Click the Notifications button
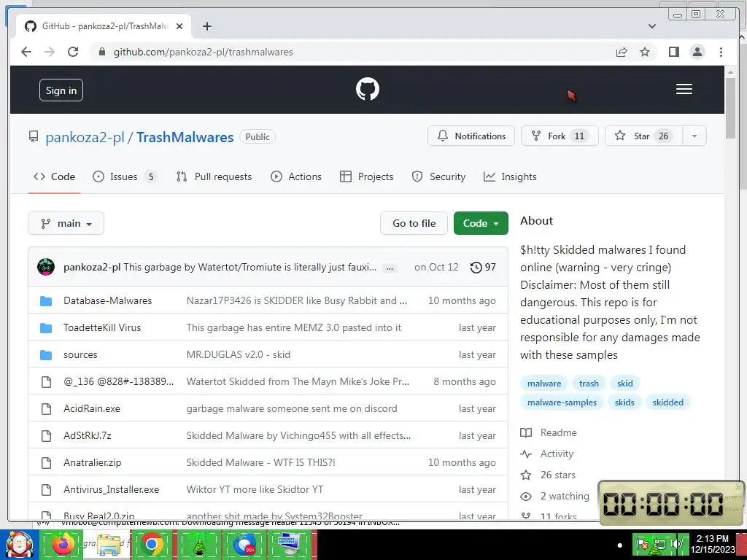 pyautogui.click(x=471, y=136)
